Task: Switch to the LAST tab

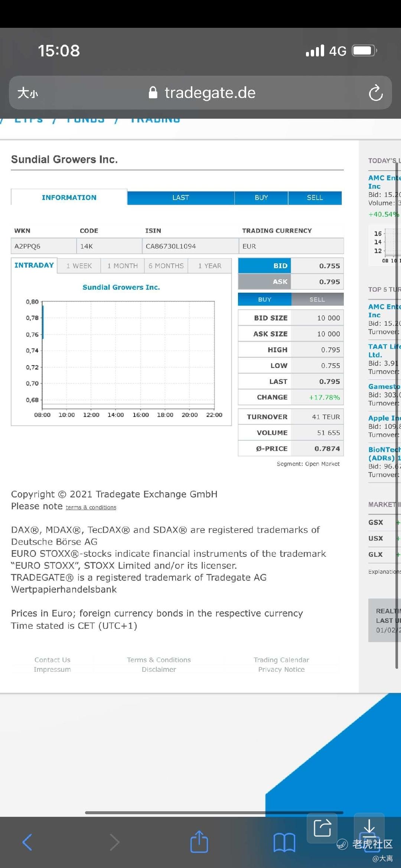Action: point(181,198)
